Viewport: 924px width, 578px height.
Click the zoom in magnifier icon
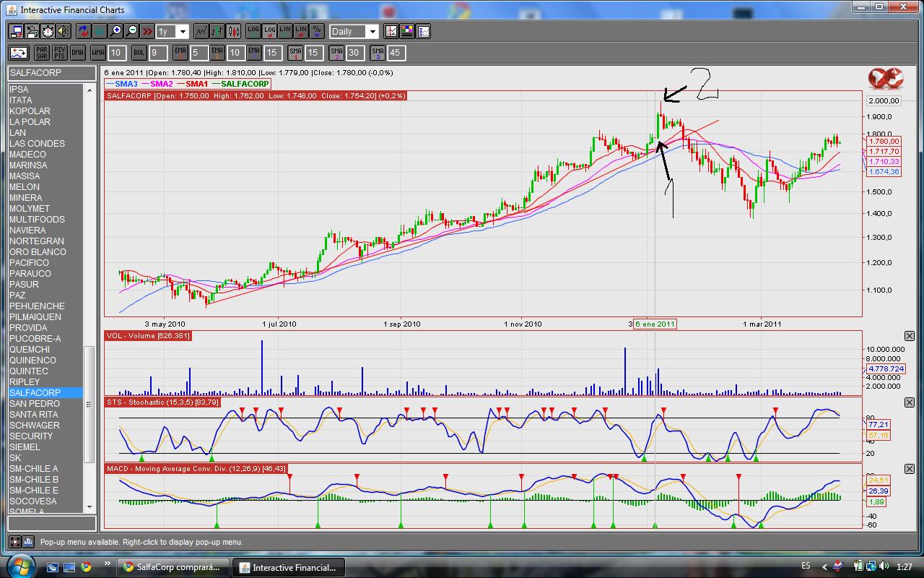(115, 31)
